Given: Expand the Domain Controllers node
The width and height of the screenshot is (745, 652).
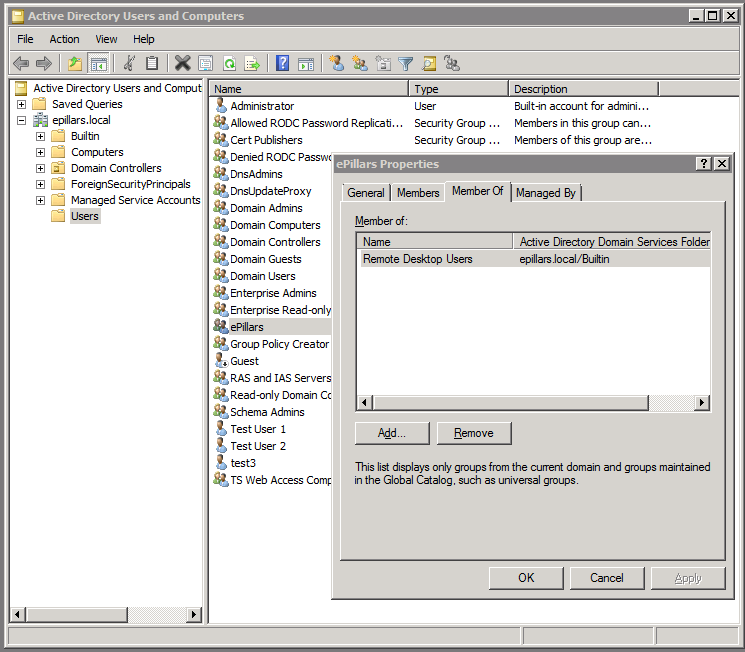Looking at the screenshot, I should pos(40,168).
